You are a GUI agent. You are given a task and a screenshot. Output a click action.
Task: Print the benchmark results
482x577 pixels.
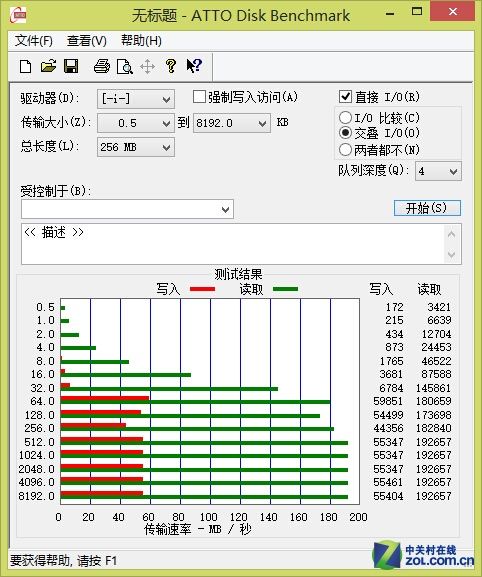[x=102, y=67]
